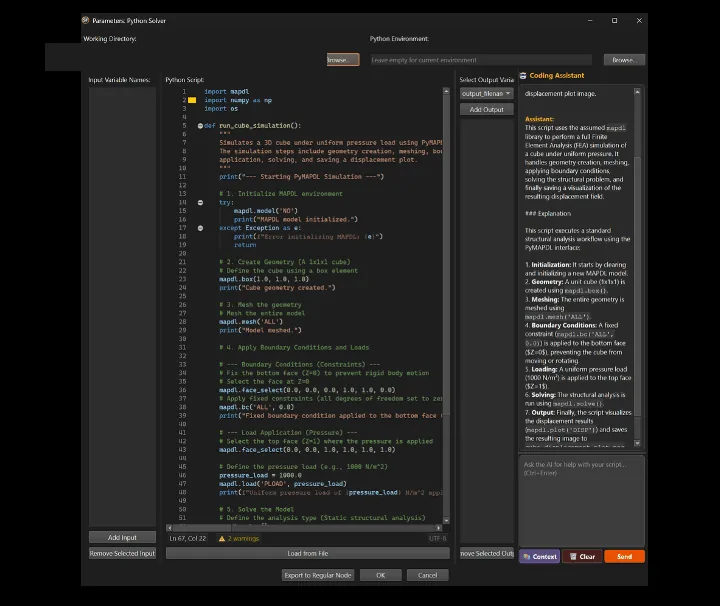
Task: Click the Cancel button
Action: (428, 576)
